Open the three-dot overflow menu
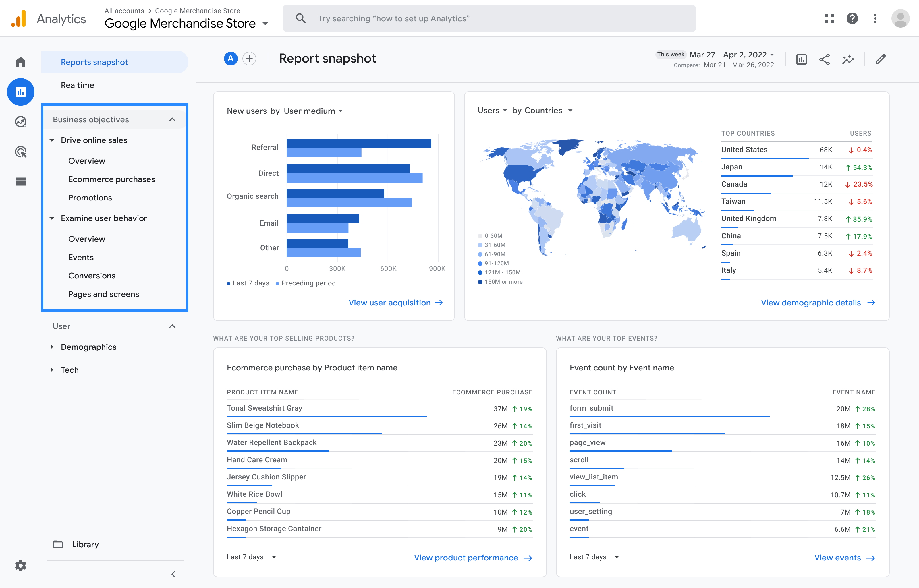This screenshot has width=919, height=588. pyautogui.click(x=875, y=18)
